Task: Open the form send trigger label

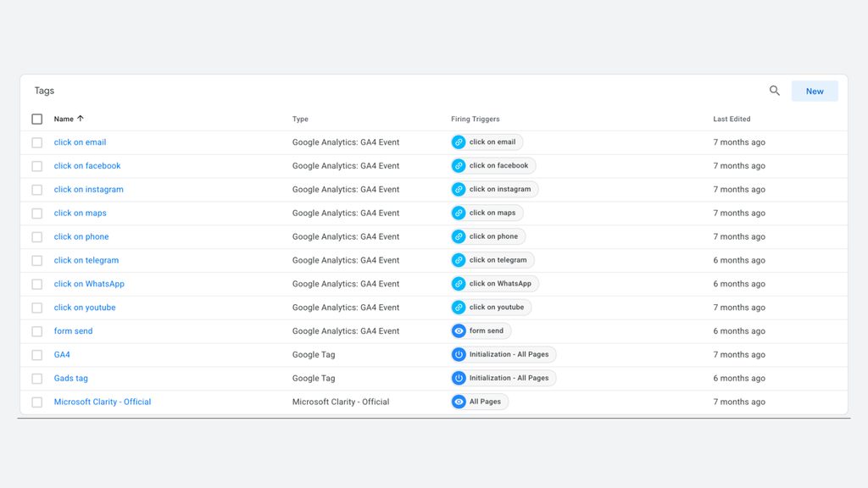Action: point(486,331)
